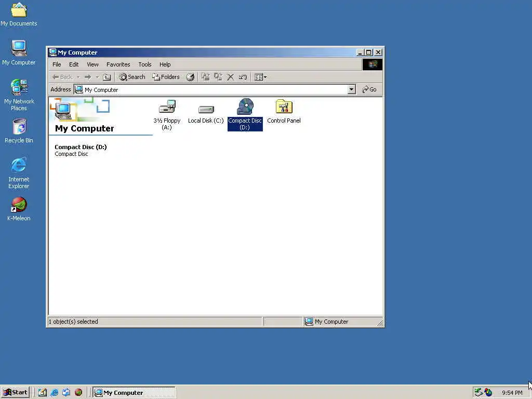532x399 pixels.
Task: Click the Forward arrow toolbar button
Action: pyautogui.click(x=87, y=77)
